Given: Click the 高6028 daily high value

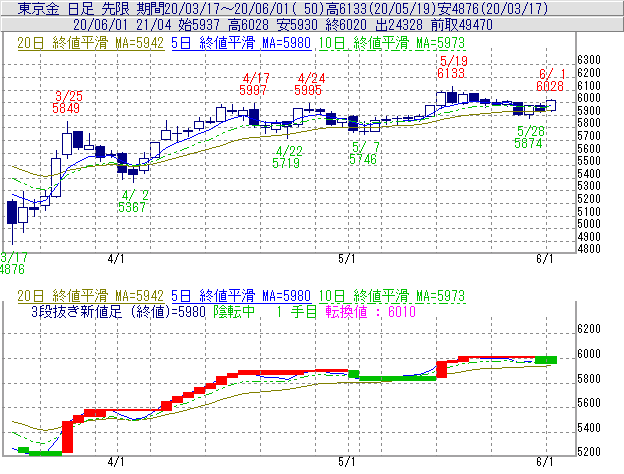Looking at the screenshot, I should click(249, 25).
